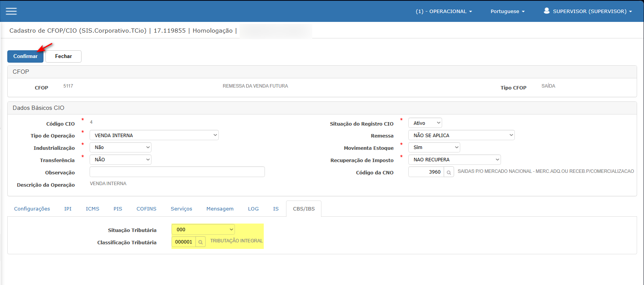Click the Classificação Tributária lookup magnifier icon
The image size is (644, 285).
pyautogui.click(x=200, y=242)
